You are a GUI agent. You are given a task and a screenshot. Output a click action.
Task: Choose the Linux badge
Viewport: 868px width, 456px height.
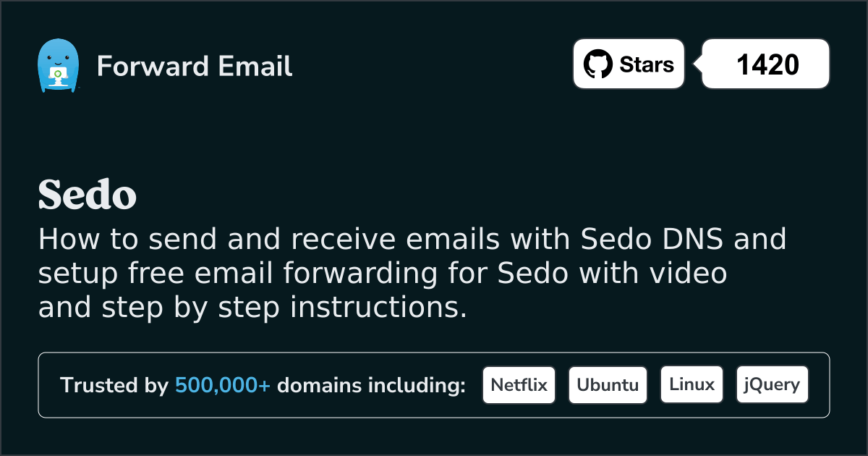pyautogui.click(x=692, y=384)
